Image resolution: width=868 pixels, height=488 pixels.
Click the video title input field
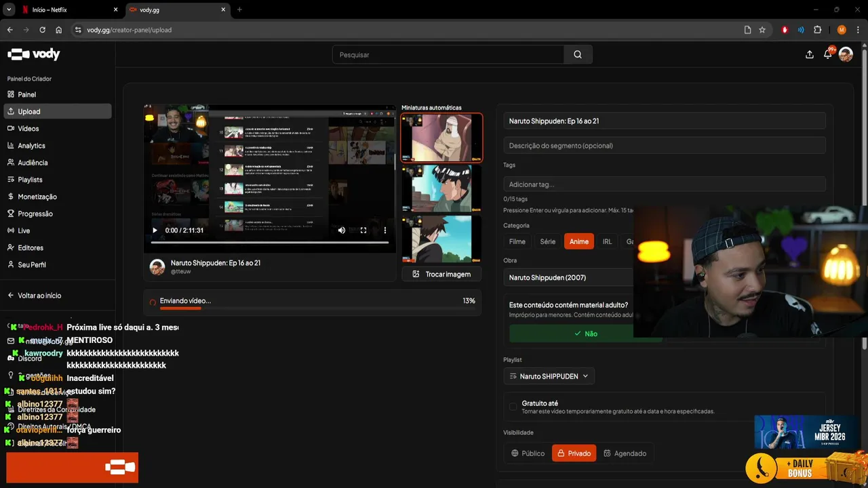point(665,121)
